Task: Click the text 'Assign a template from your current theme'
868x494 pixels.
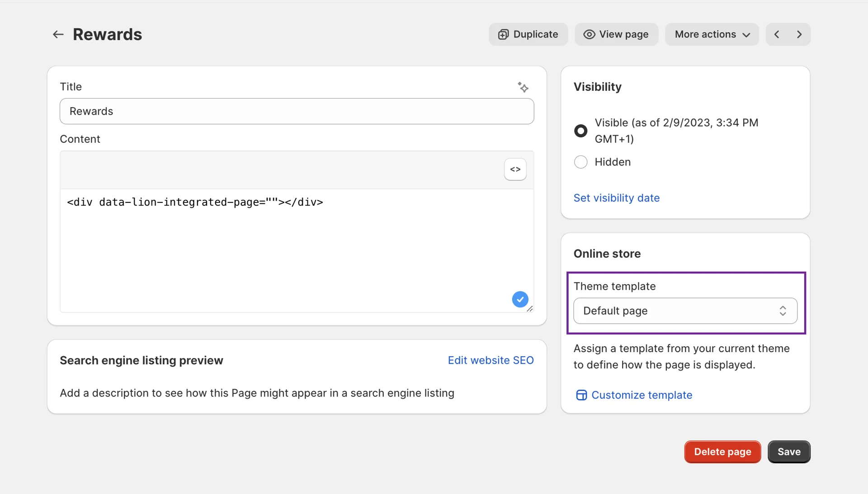Action: click(x=681, y=348)
